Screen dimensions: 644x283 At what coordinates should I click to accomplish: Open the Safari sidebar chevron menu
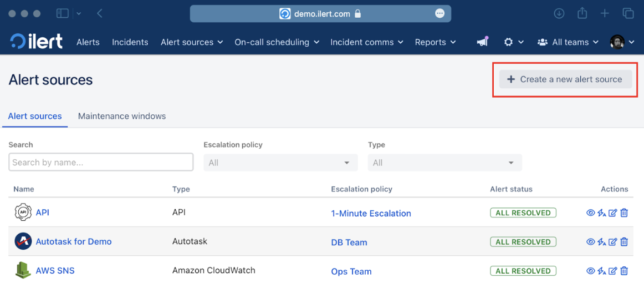pyautogui.click(x=79, y=13)
